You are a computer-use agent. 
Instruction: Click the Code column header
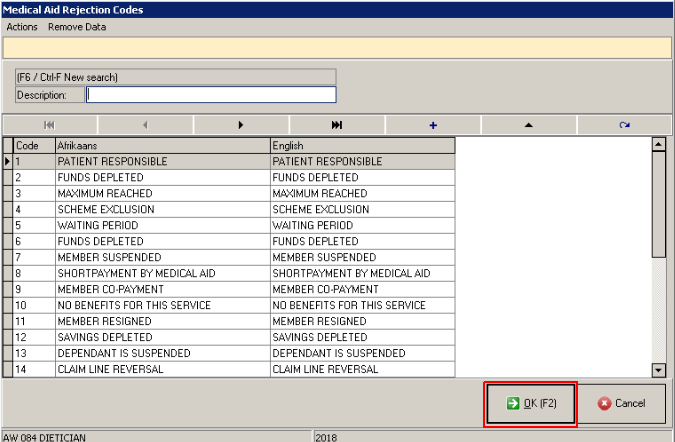click(x=33, y=146)
